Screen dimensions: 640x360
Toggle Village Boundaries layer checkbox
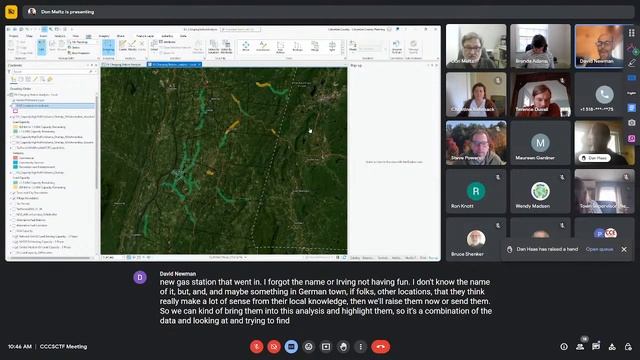coord(14,198)
